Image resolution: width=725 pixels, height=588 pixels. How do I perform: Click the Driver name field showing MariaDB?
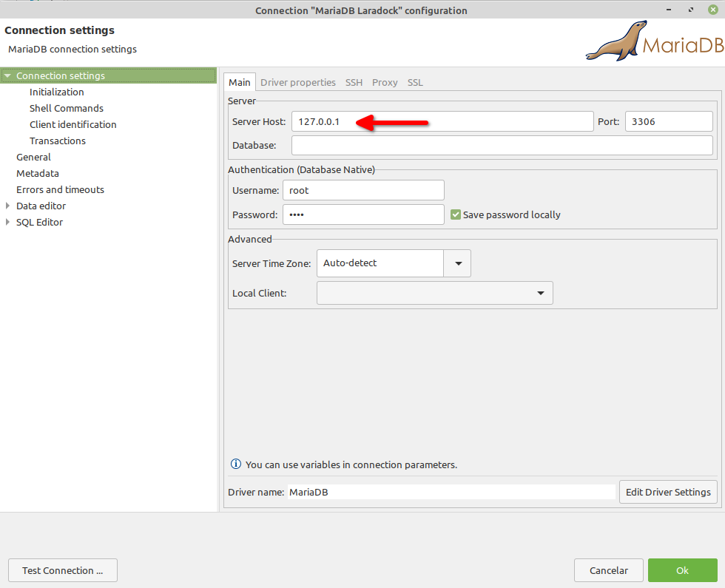tap(451, 492)
